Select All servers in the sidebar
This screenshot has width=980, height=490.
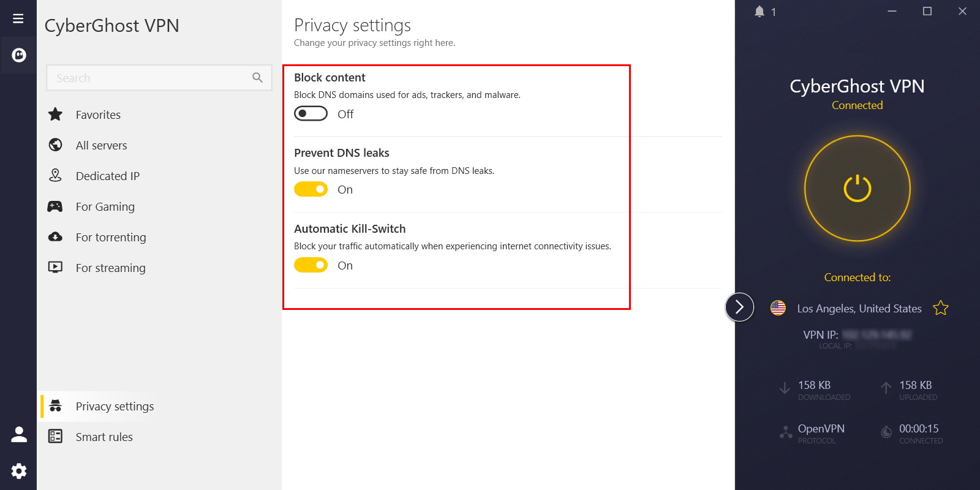point(102,145)
